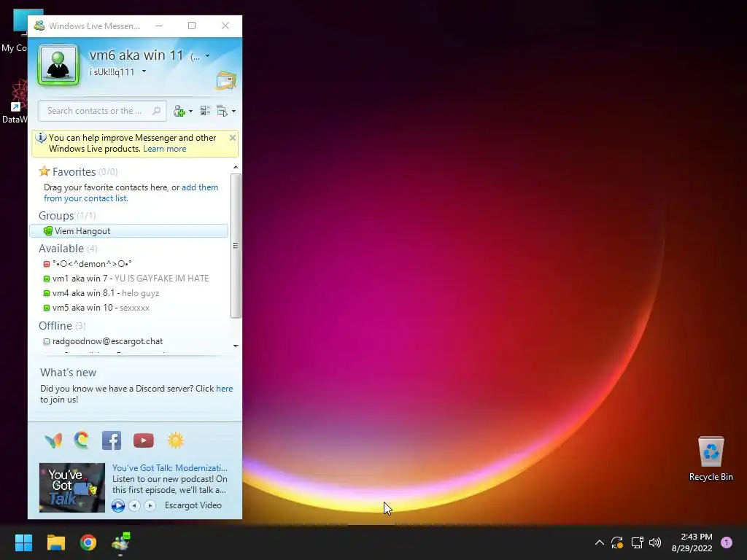Click status icon of vm4 aka win 8.1
Image resolution: width=747 pixels, height=560 pixels.
coord(47,293)
